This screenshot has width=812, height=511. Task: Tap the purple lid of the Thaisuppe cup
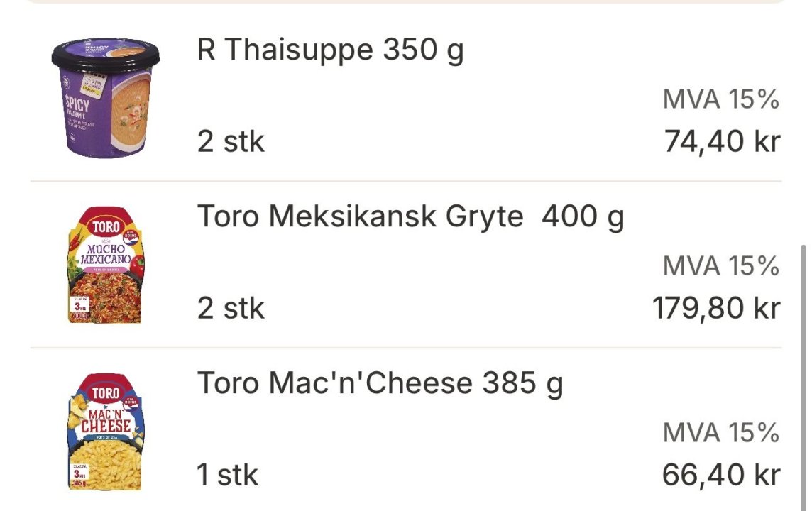pyautogui.click(x=105, y=53)
